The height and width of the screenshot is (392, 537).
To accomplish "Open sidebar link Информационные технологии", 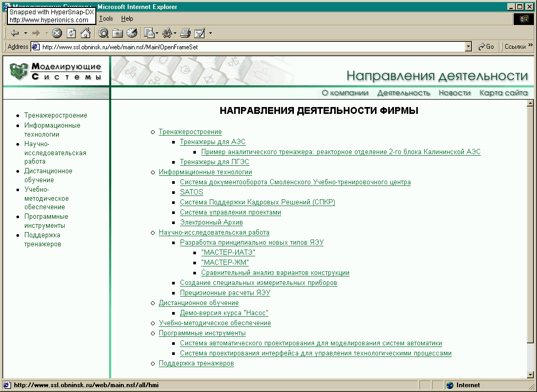I will click(52, 130).
